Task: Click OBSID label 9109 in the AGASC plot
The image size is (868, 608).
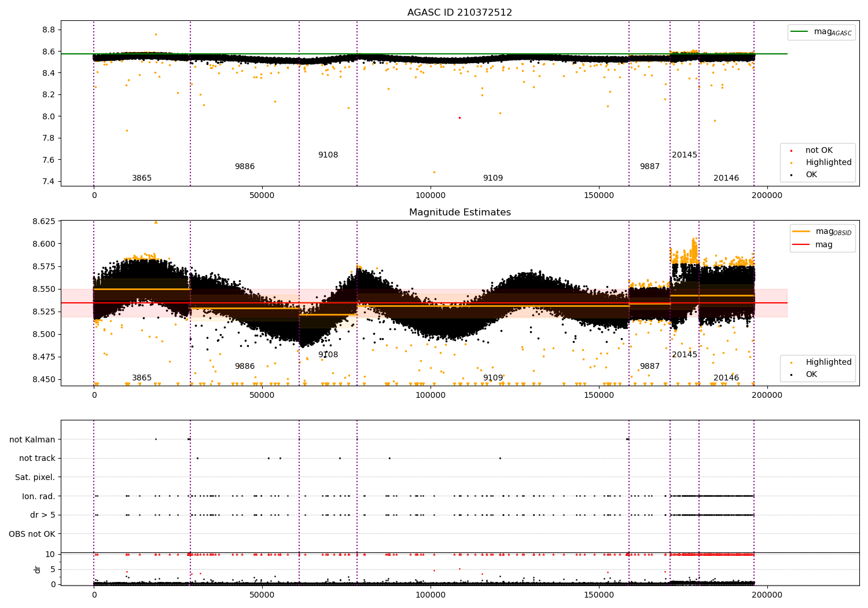Action: click(x=493, y=178)
